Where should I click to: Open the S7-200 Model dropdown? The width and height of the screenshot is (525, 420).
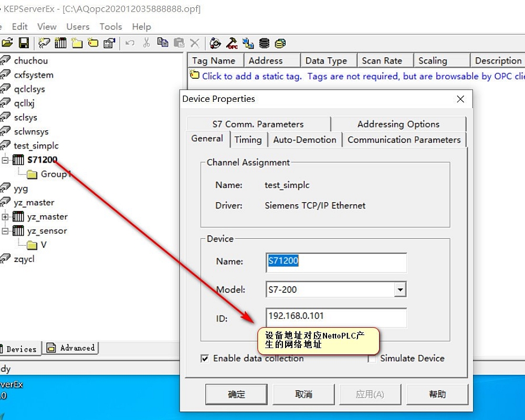(x=401, y=289)
